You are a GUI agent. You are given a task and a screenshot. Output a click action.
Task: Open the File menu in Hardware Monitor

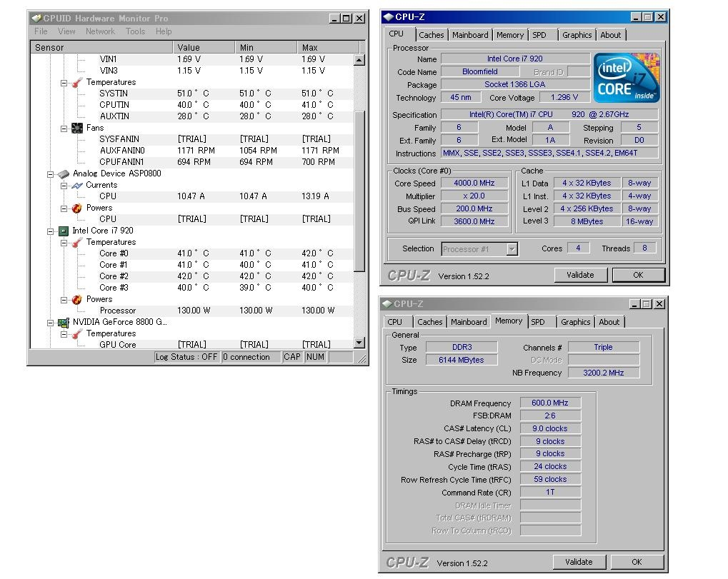pyautogui.click(x=41, y=31)
